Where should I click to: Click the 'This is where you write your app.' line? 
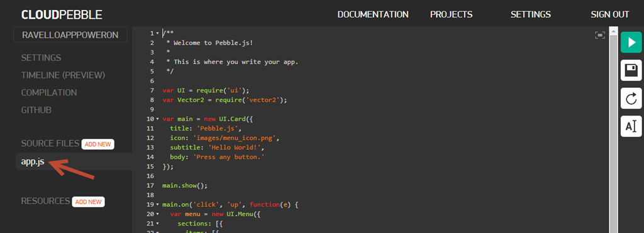pos(232,62)
